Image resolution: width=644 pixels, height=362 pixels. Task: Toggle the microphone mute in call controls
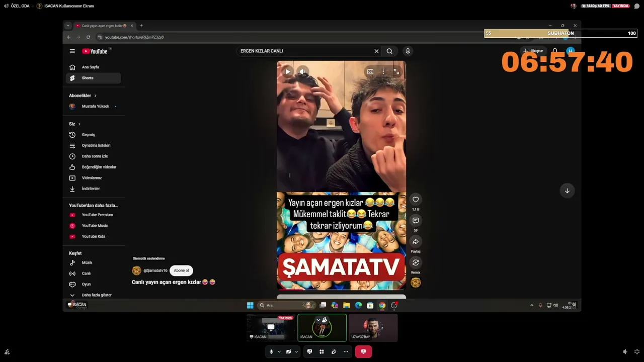tap(271, 352)
